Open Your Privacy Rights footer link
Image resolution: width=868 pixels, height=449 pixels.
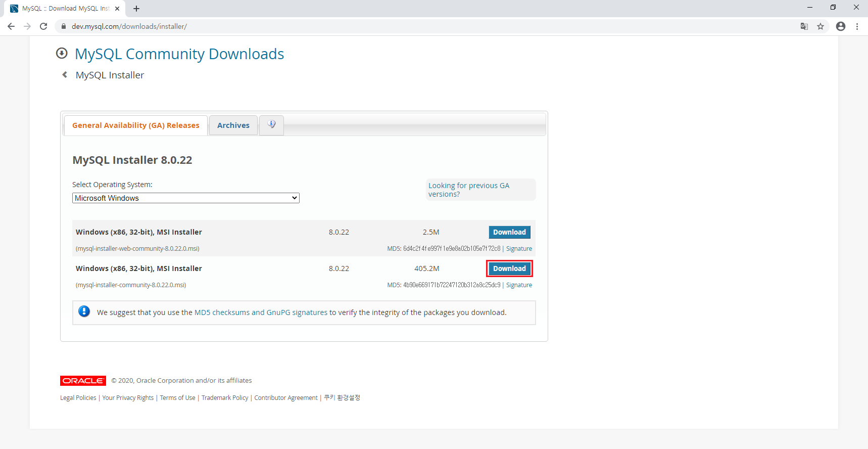click(x=128, y=398)
